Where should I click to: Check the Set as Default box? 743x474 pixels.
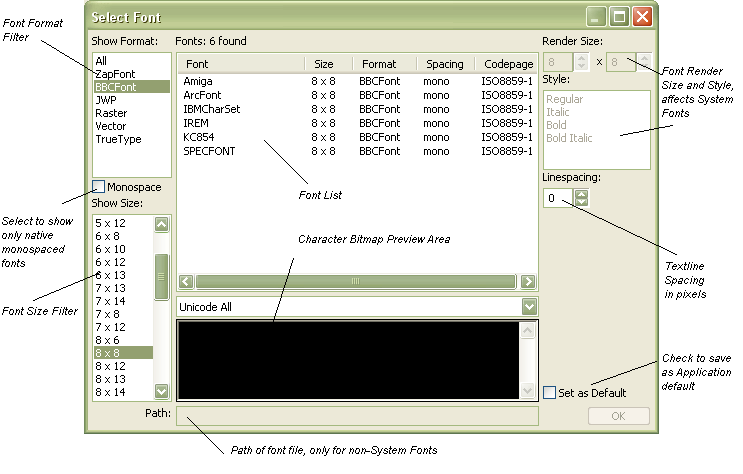(x=549, y=392)
